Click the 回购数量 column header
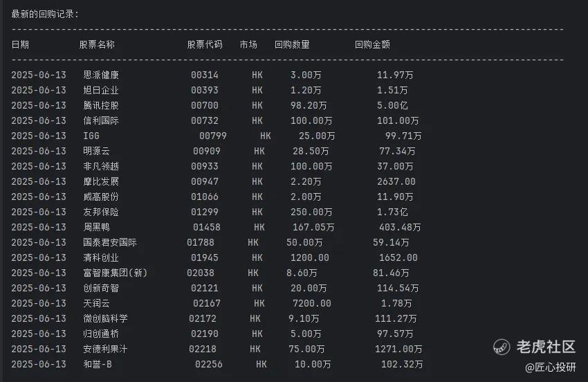 click(292, 45)
